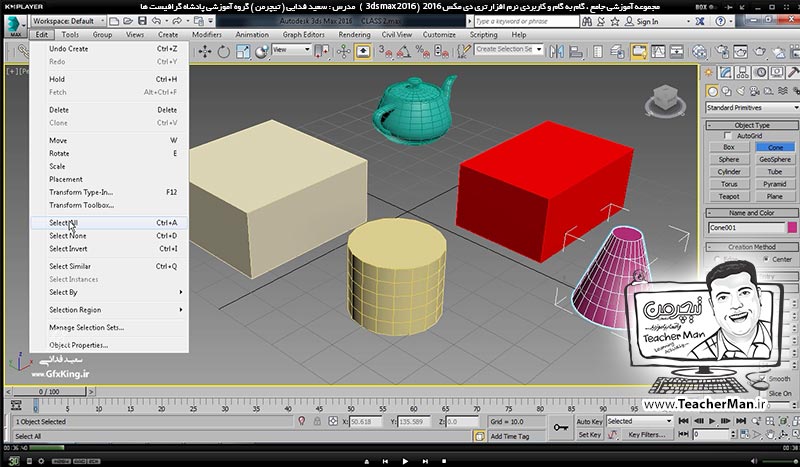Open the Workspace Default dropdown
The height and width of the screenshot is (467, 800).
tap(68, 21)
